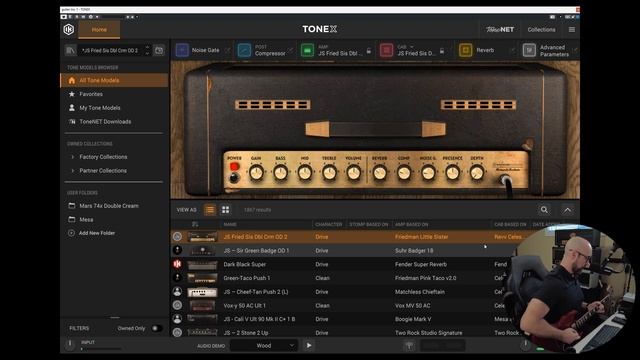Image resolution: width=640 pixels, height=360 pixels.
Task: Click 'Suhr Badger 18' amp cell
Action: 414,251
